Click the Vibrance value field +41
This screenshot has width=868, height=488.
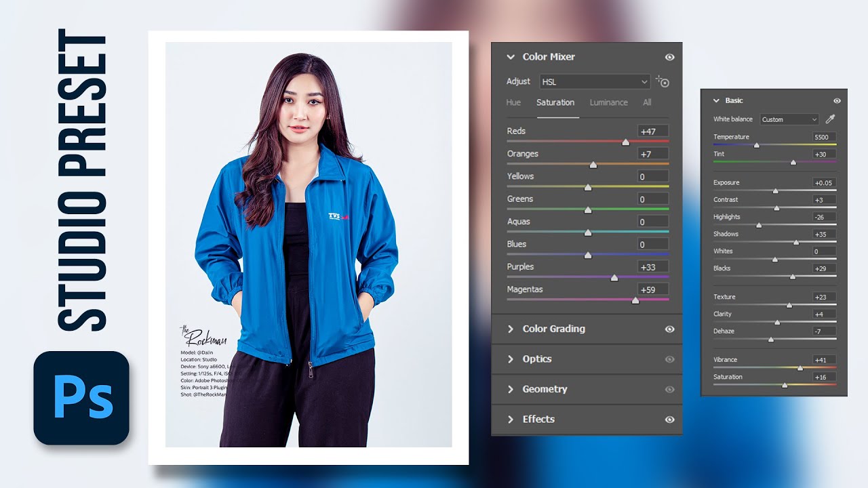pos(824,360)
